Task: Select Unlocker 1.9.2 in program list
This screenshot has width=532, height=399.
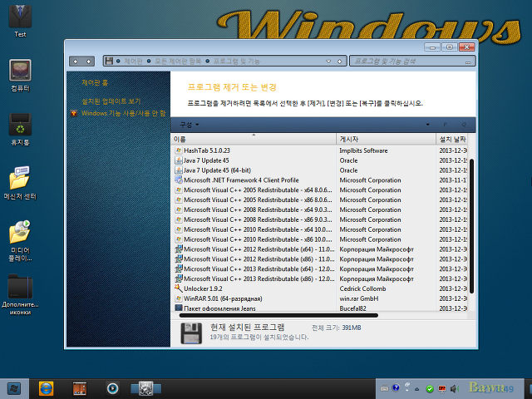Action: [x=320, y=288]
